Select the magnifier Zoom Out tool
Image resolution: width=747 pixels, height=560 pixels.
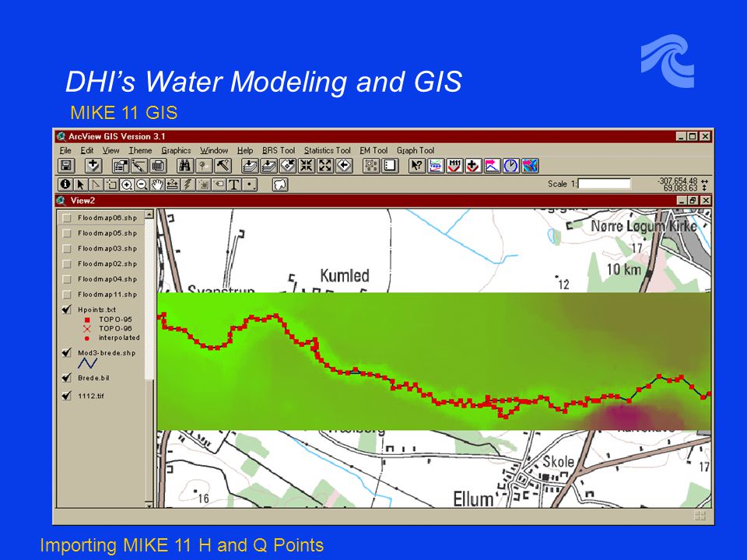(142, 184)
